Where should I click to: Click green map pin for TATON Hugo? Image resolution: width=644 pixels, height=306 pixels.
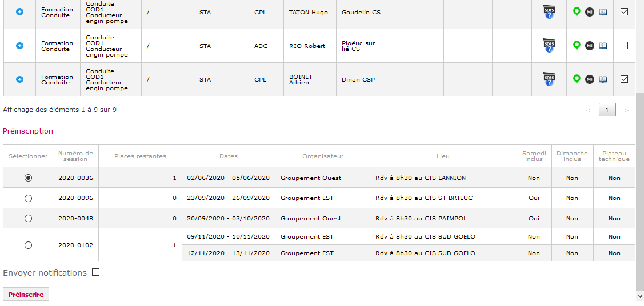click(577, 12)
